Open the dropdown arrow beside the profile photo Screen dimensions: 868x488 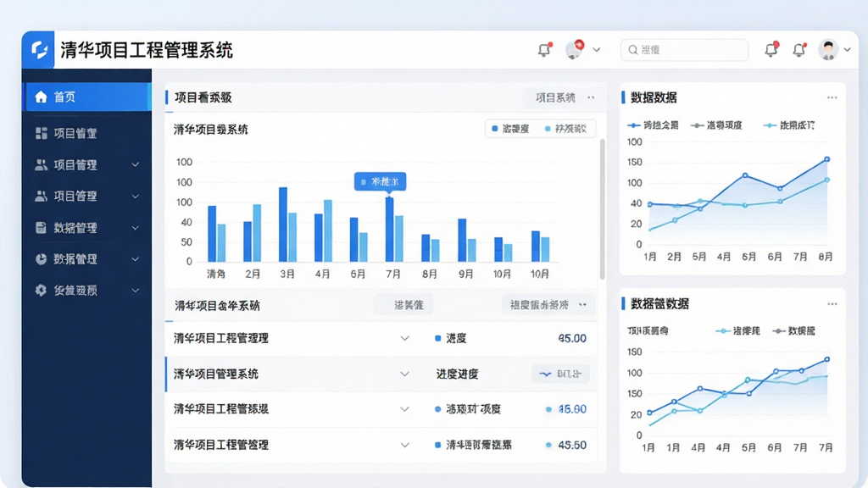[847, 50]
